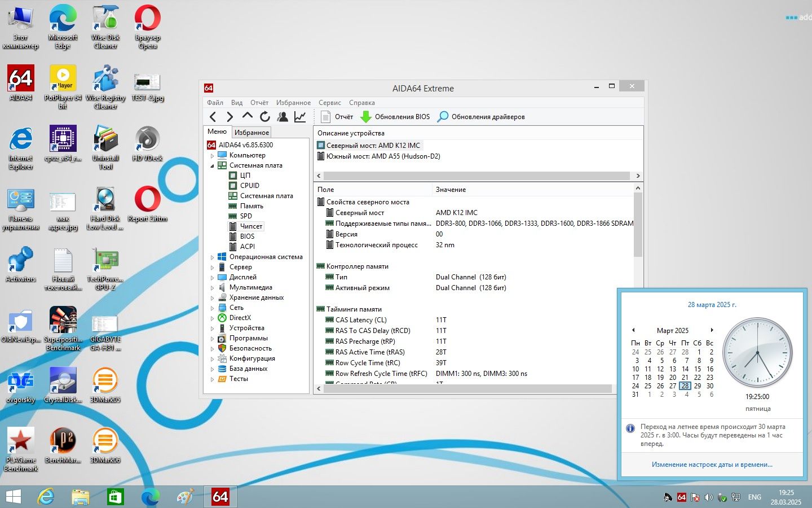Image resolution: width=812 pixels, height=508 pixels.
Task: Open the user management toolbar icon
Action: pyautogui.click(x=283, y=117)
